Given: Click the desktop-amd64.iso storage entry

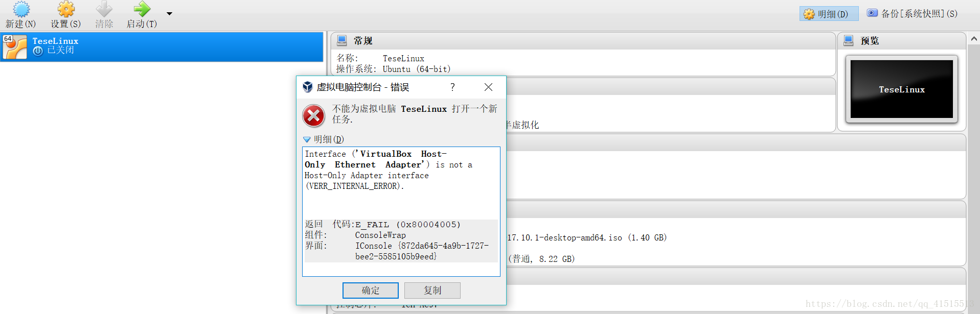Looking at the screenshot, I should click(x=587, y=238).
